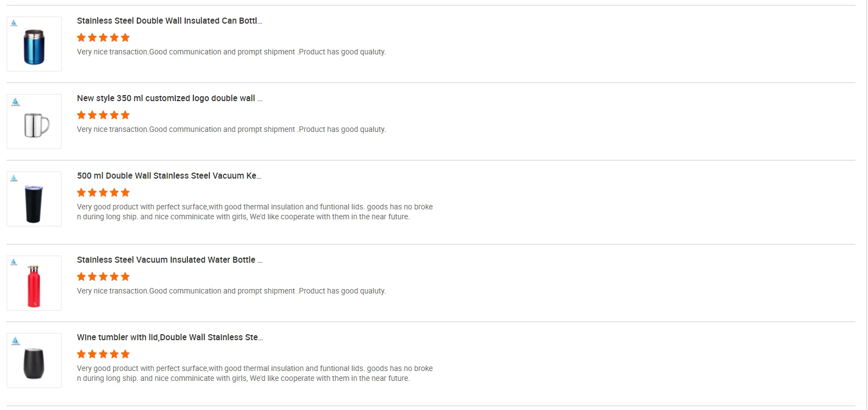Click supplier logo on the blue can thumbnail
The height and width of the screenshot is (410, 868).
[14, 23]
